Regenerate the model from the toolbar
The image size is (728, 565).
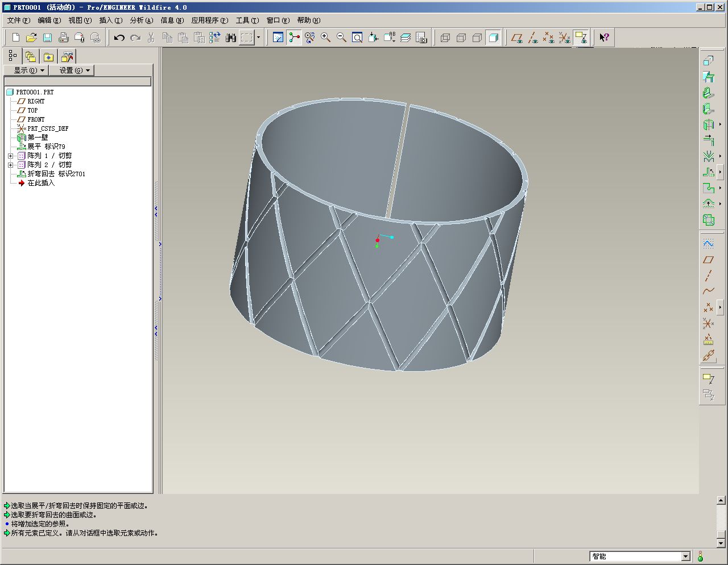215,38
